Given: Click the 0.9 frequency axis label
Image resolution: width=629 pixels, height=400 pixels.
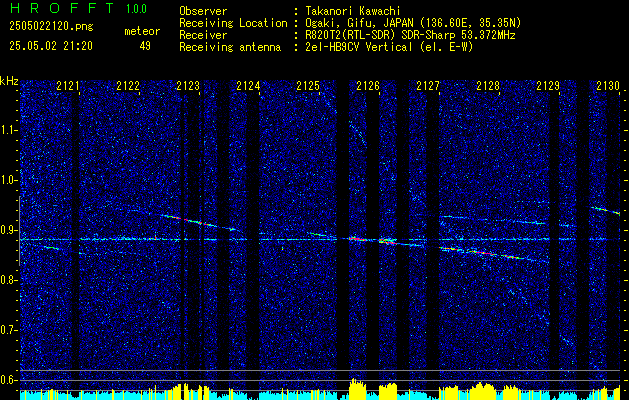Looking at the screenshot, I should click(9, 230).
